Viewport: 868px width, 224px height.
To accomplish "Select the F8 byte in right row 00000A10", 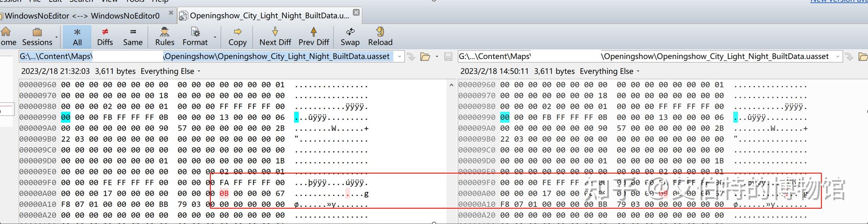I will pos(505,205).
